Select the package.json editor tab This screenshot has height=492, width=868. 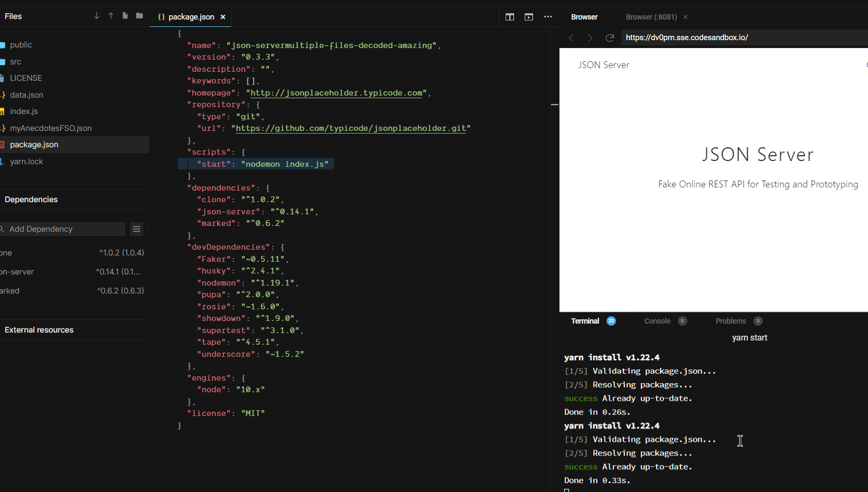click(191, 17)
